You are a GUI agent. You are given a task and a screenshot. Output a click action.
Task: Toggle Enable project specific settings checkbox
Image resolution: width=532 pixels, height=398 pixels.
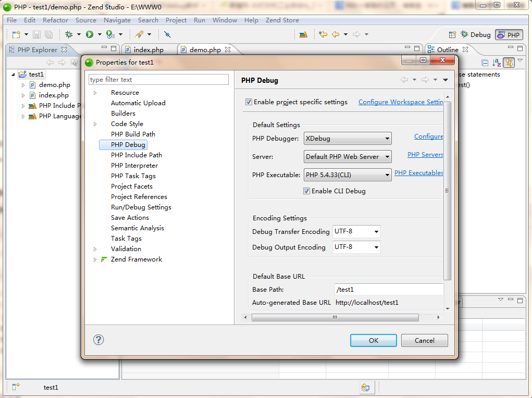coord(249,102)
